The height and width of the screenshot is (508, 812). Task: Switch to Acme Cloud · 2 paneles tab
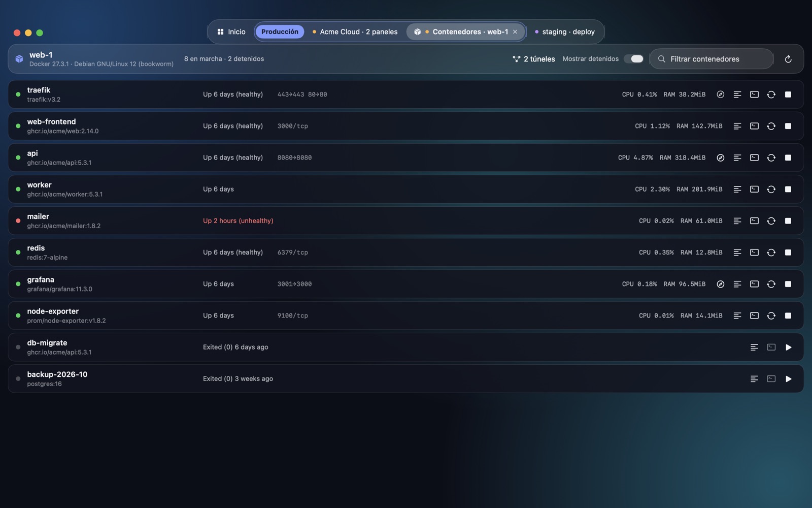click(355, 31)
